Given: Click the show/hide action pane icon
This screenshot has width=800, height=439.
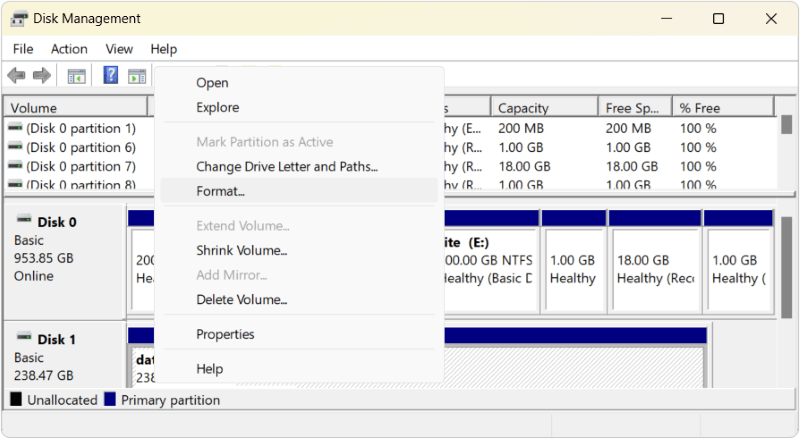Looking at the screenshot, I should [137, 76].
